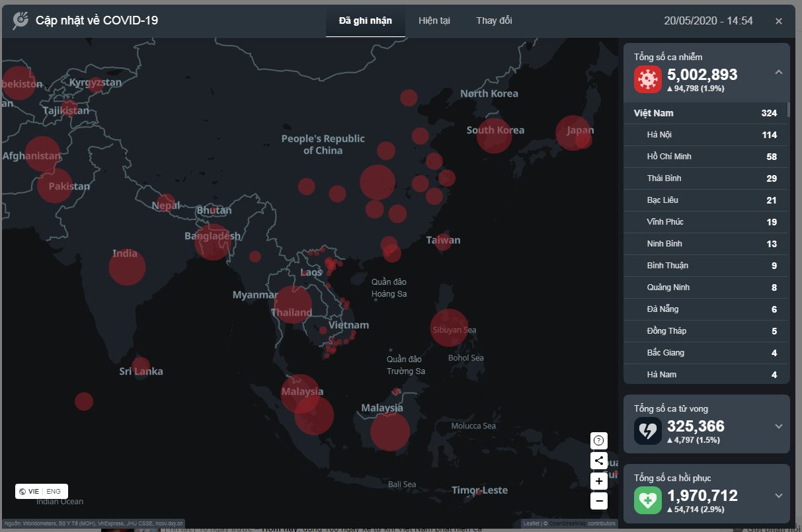The height and width of the screenshot is (532, 802).
Task: Click the globe icon in language switch
Action: [x=22, y=492]
